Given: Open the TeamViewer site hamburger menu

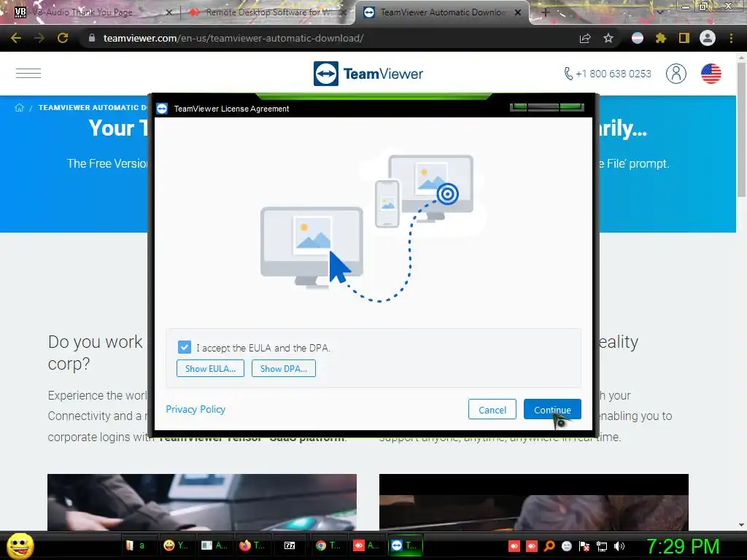Looking at the screenshot, I should coord(28,74).
